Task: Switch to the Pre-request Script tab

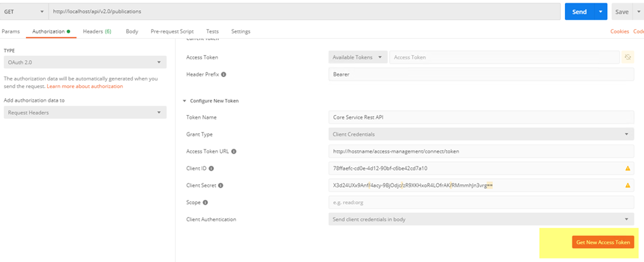Action: tap(172, 31)
